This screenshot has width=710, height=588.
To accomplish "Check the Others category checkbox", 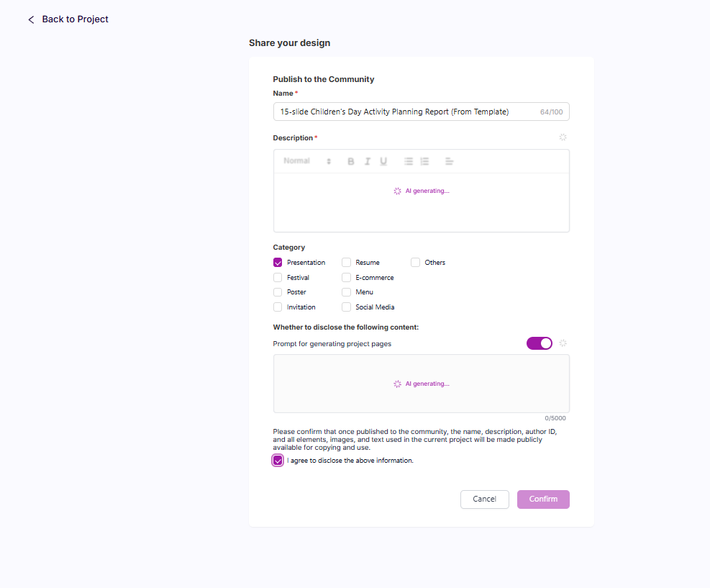I will tap(415, 263).
